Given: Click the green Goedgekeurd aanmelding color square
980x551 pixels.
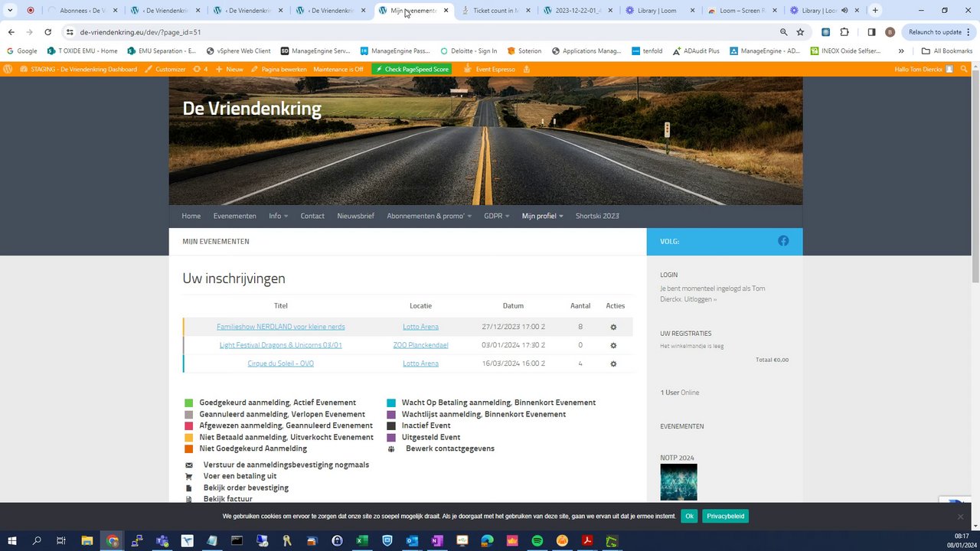Looking at the screenshot, I should [x=189, y=403].
